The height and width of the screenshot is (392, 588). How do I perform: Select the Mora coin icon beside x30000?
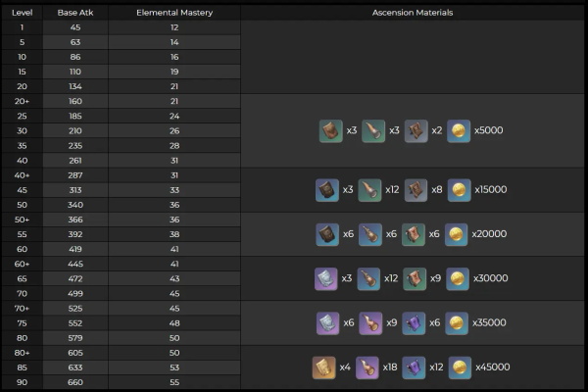pos(458,278)
